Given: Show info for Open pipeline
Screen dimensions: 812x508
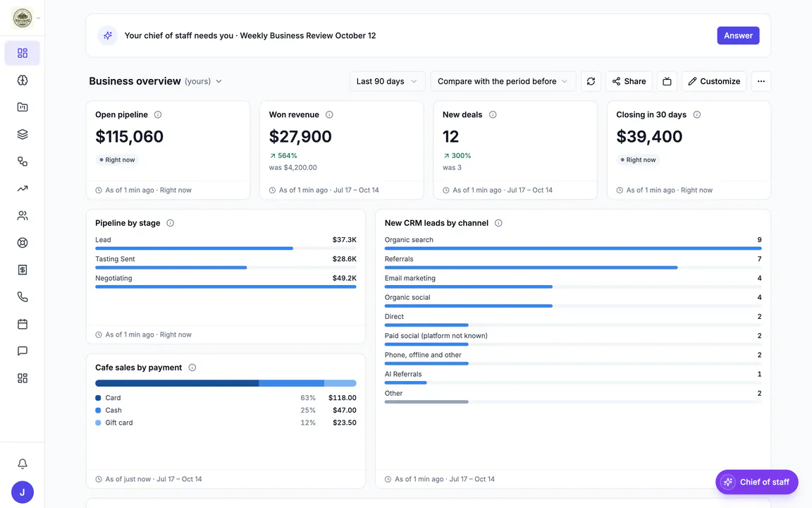Looking at the screenshot, I should (158, 114).
